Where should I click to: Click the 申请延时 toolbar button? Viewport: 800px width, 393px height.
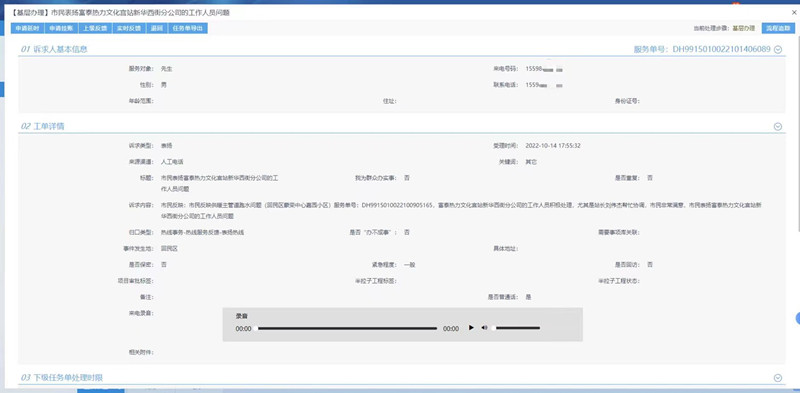[x=27, y=29]
